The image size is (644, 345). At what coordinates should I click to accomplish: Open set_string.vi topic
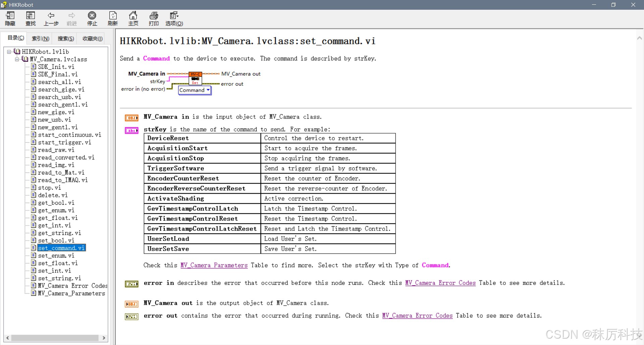59,278
